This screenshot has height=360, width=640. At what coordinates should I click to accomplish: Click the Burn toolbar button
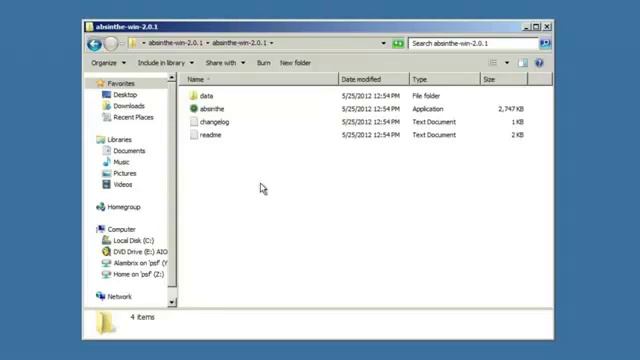(x=264, y=63)
